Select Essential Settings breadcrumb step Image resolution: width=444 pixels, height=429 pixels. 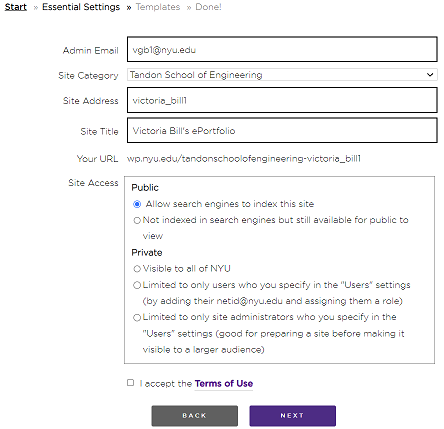coord(81,7)
